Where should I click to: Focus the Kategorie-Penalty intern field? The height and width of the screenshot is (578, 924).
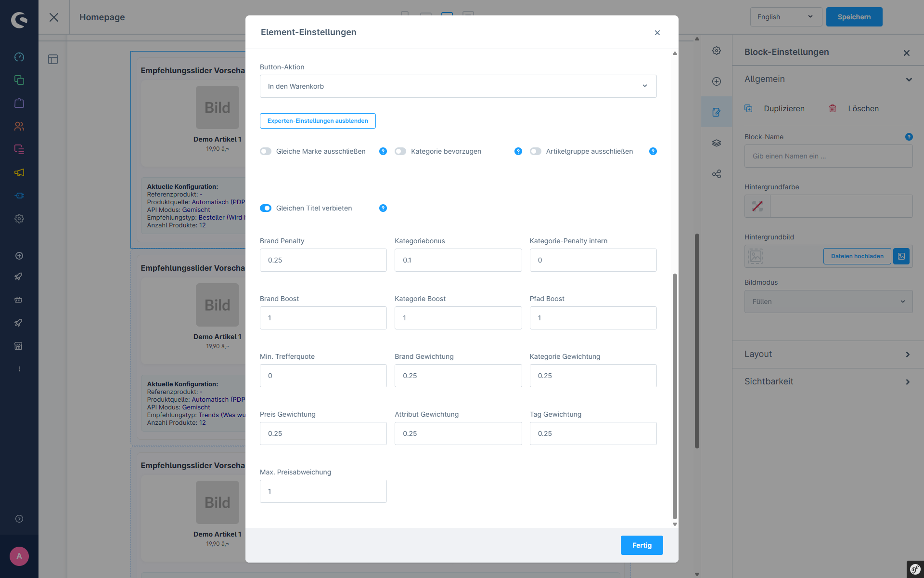tap(593, 260)
